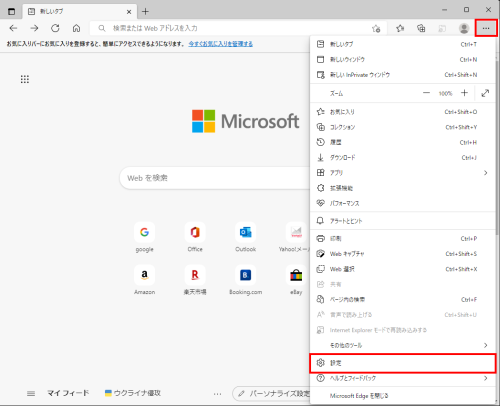Go forward with the forward arrow
Image resolution: width=500 pixels, height=406 pixels.
[x=34, y=28]
